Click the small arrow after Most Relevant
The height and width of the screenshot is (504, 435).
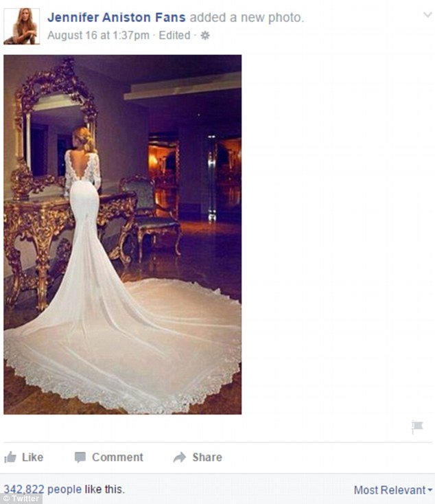coord(430,490)
